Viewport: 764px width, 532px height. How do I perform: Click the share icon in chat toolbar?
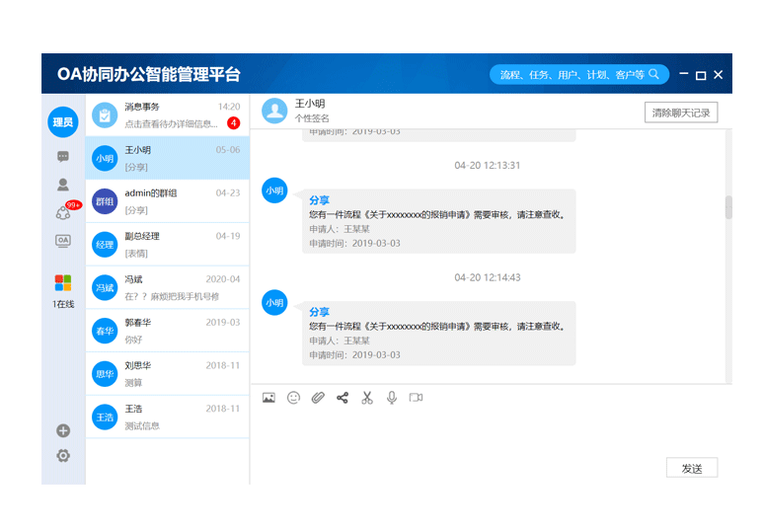pos(343,398)
